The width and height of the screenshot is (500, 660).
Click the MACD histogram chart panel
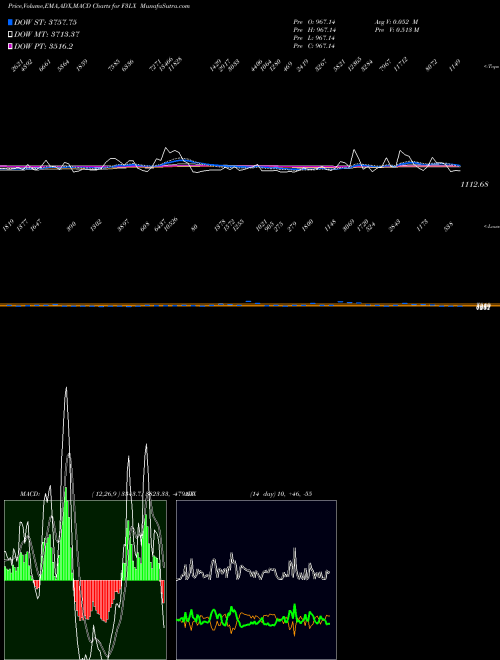click(x=85, y=580)
